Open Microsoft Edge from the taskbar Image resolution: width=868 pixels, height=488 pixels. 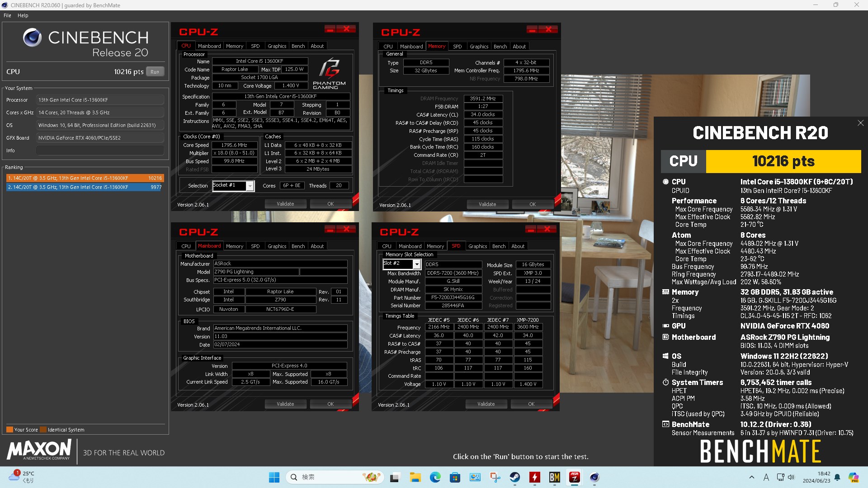point(435,477)
